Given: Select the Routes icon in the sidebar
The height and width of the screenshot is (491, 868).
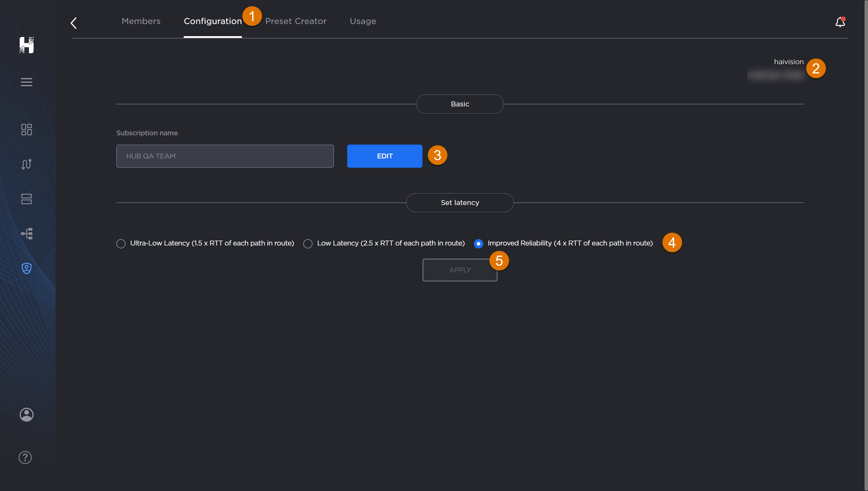Looking at the screenshot, I should coord(27,164).
